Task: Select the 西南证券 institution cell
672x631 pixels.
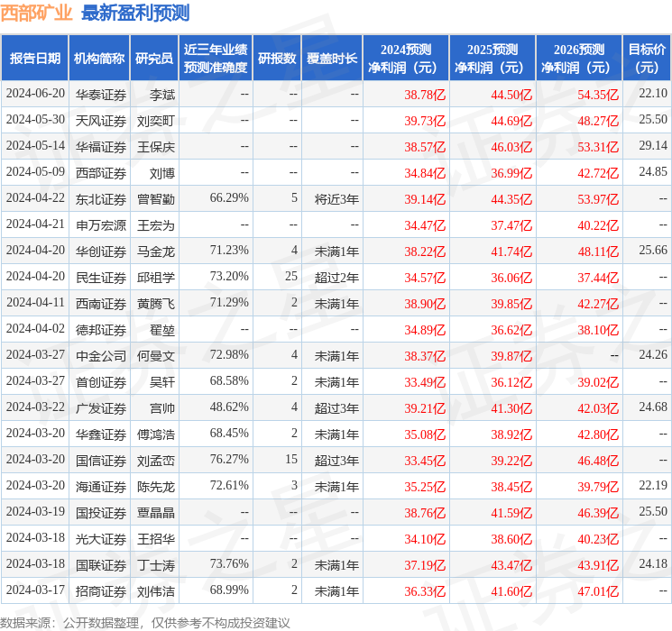Action: (x=101, y=303)
